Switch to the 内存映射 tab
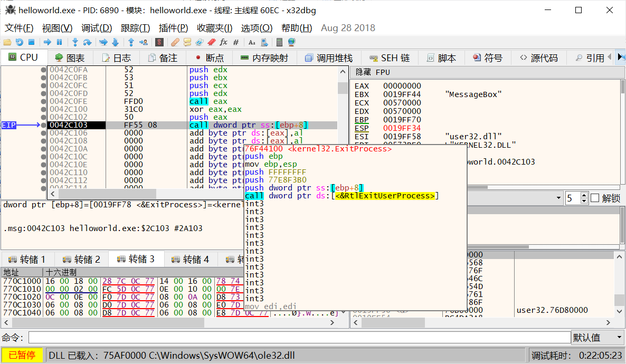This screenshot has width=626, height=364. (264, 58)
